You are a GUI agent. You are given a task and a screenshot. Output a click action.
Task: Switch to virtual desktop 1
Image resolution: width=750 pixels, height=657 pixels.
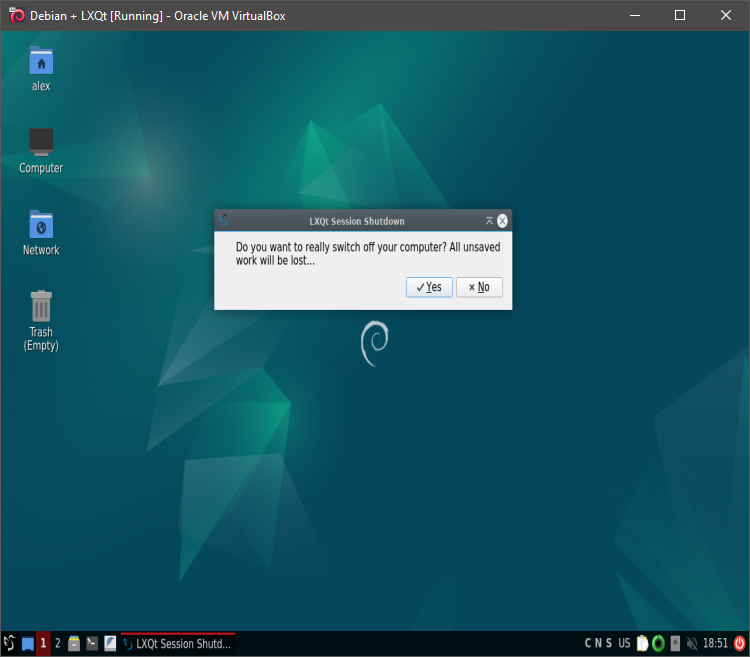pyautogui.click(x=43, y=643)
